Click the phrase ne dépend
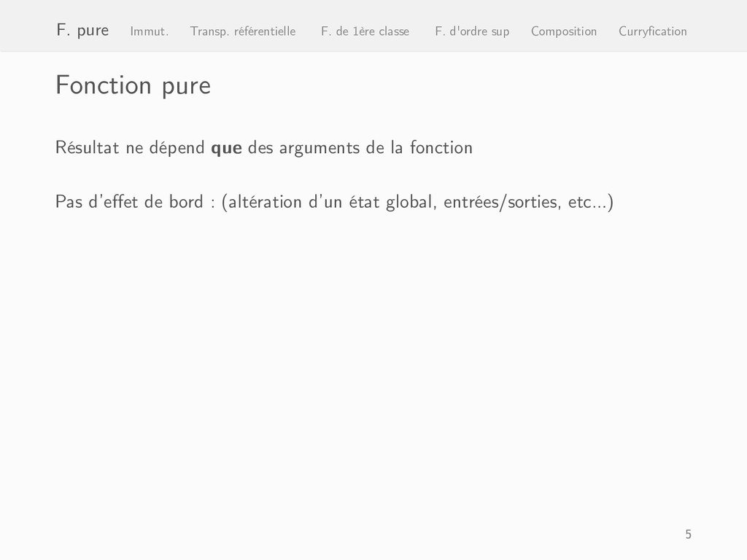Viewport: 747px width, 560px height. click(166, 148)
